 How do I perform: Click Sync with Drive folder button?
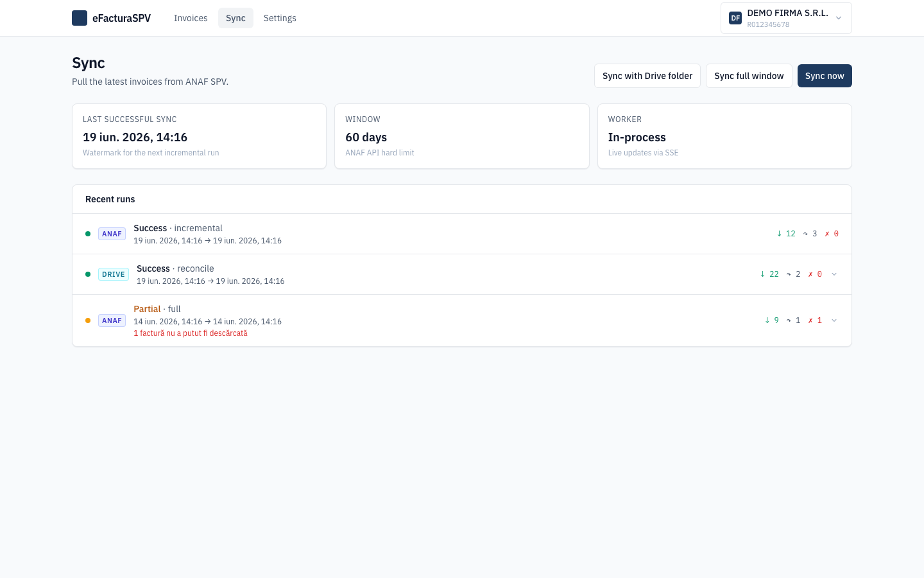pos(647,76)
